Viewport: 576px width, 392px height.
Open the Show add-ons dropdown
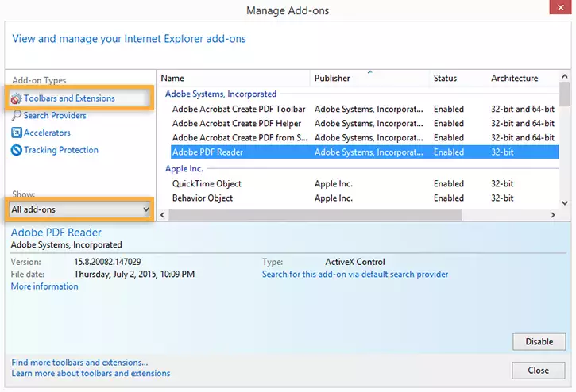[x=79, y=209]
